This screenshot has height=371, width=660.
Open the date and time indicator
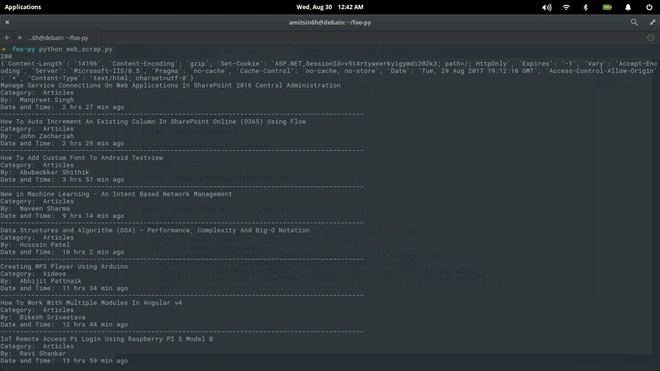coord(330,7)
